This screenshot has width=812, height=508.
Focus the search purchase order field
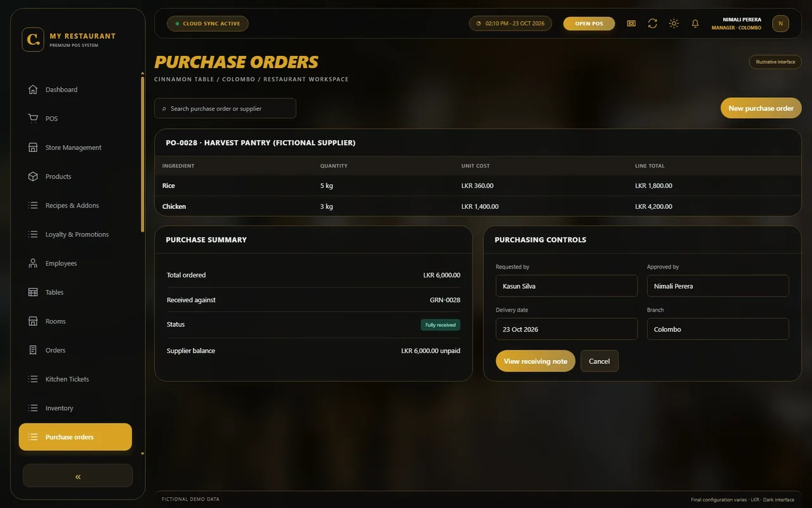(225, 108)
